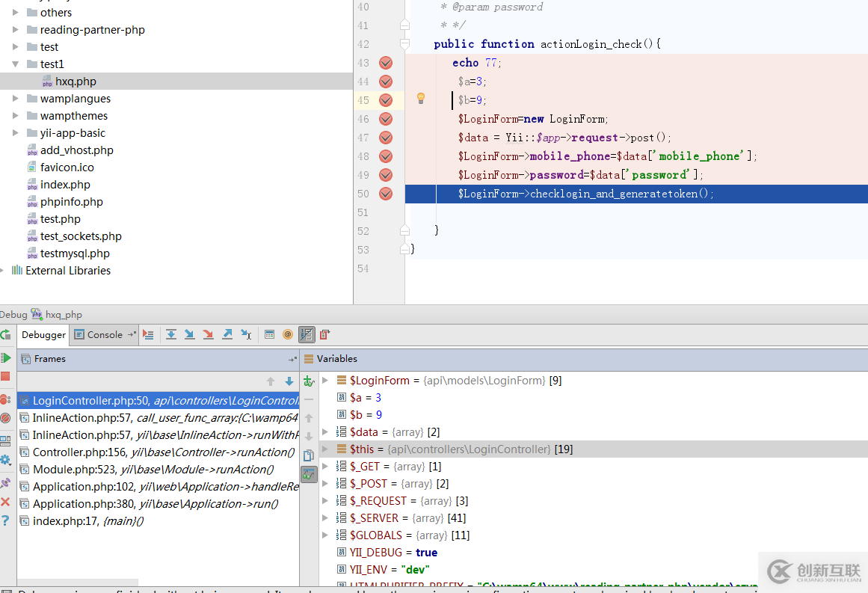868x593 pixels.
Task: Toggle breakpoint on line 43
Action: pyautogui.click(x=386, y=63)
